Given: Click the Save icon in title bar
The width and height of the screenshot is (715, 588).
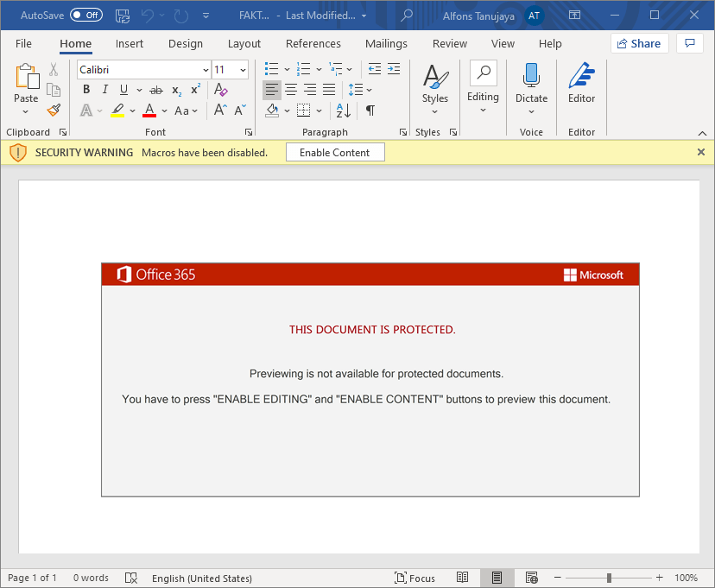Looking at the screenshot, I should (x=123, y=16).
